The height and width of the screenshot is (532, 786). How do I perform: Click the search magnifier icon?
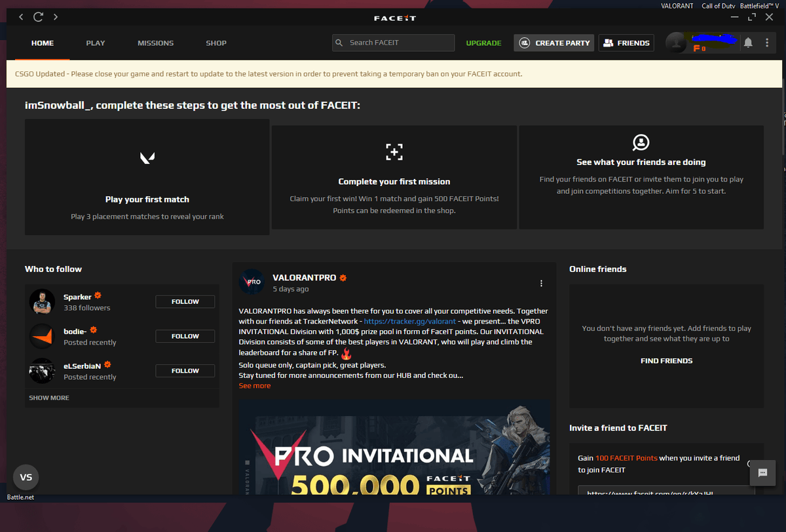pos(339,43)
